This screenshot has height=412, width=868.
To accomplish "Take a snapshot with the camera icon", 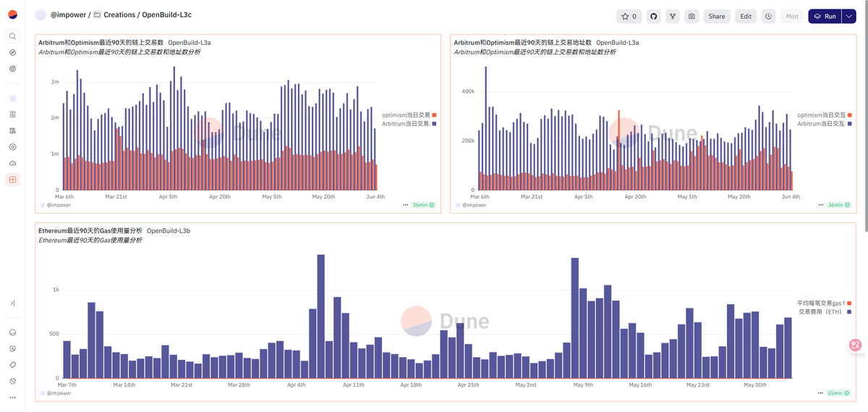I will click(x=692, y=16).
